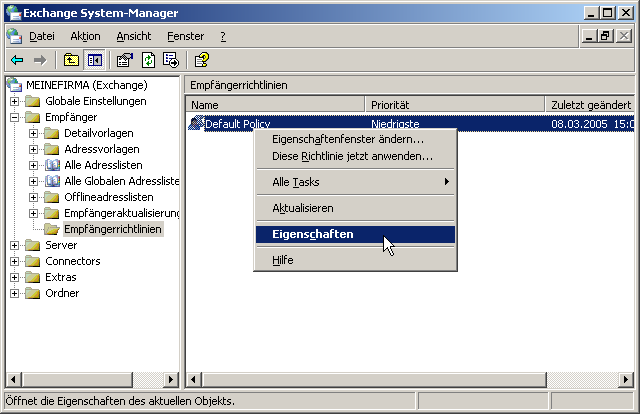Open Properties via toolbar icon
The width and height of the screenshot is (640, 414).
pos(124,60)
